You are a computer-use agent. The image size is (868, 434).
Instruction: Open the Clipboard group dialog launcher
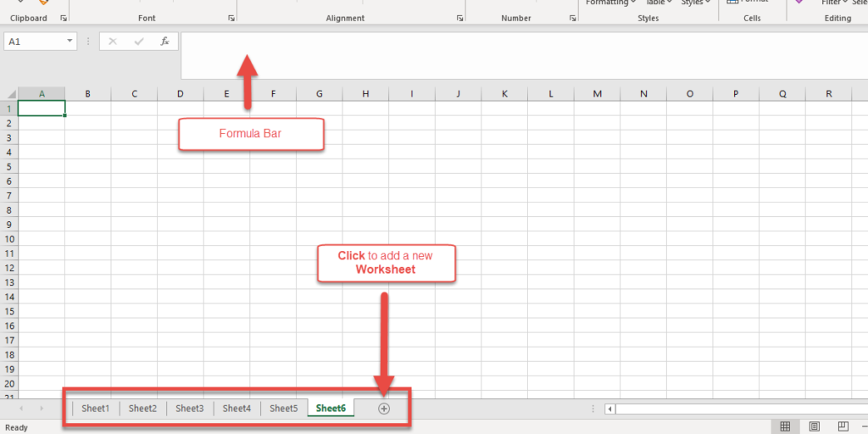(x=64, y=19)
